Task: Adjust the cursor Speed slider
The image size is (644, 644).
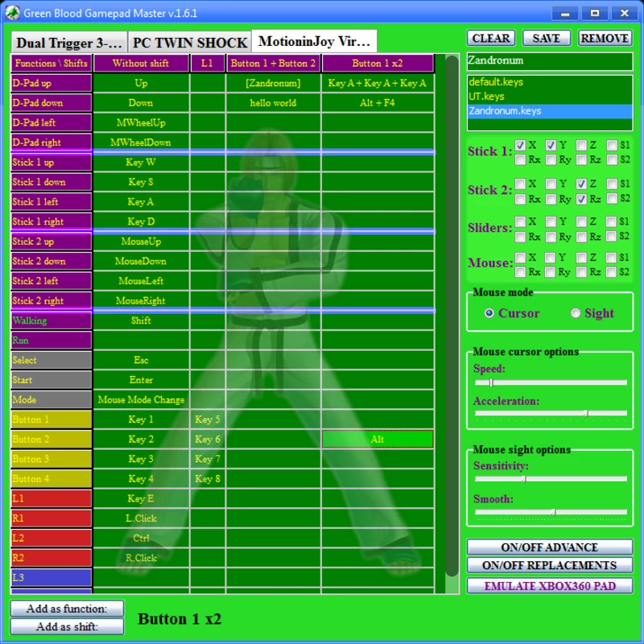Action: click(x=551, y=383)
